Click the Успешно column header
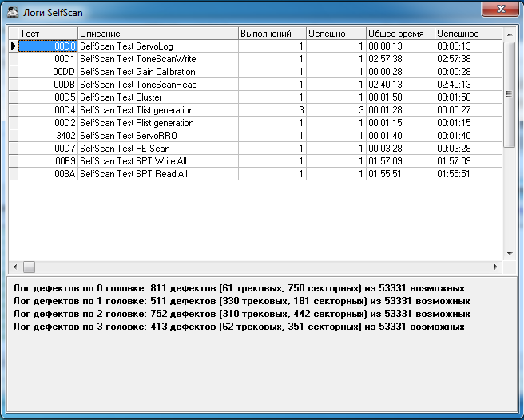The width and height of the screenshot is (524, 420). 336,34
